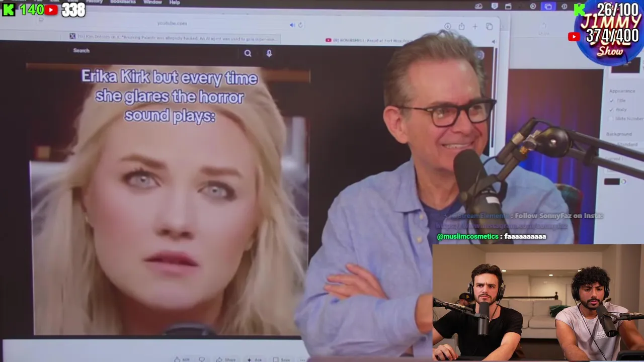The width and height of the screenshot is (644, 362).
Task: Click the Safari reload page icon
Action: click(300, 25)
